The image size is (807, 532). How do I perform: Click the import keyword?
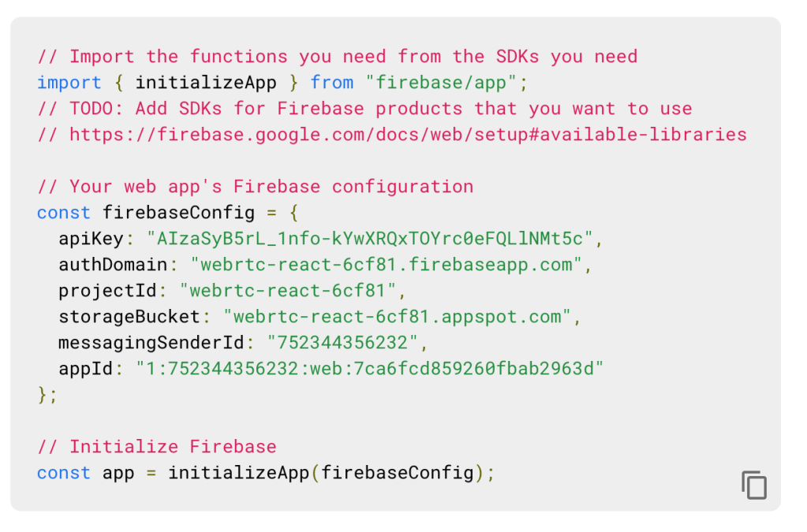[x=69, y=83]
